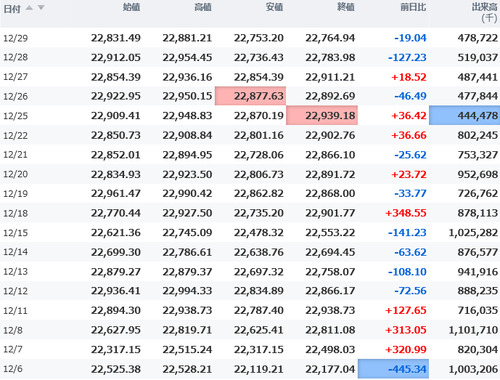Sort dates ascending with up arrow
500x380 pixels.
pyautogui.click(x=29, y=8)
